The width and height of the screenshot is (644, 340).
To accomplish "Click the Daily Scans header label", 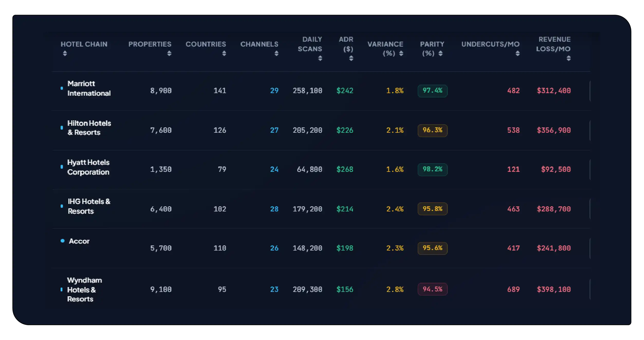I will (310, 44).
